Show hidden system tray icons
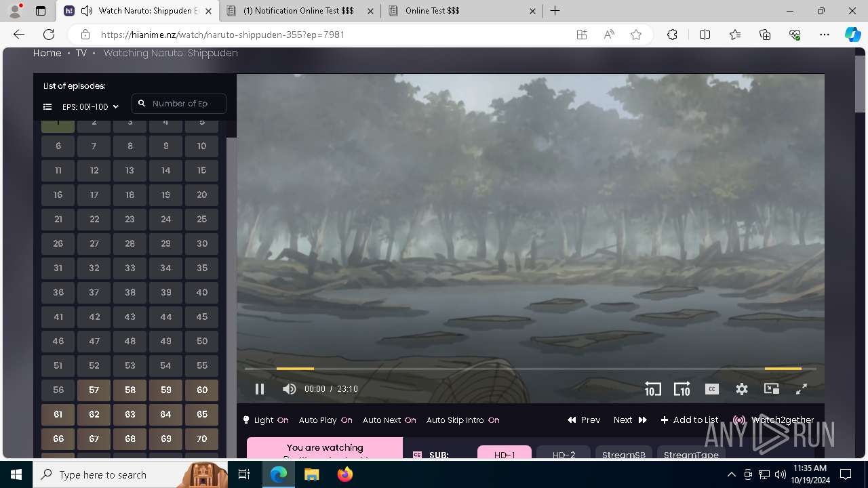Viewport: 868px width, 488px height. click(x=731, y=474)
